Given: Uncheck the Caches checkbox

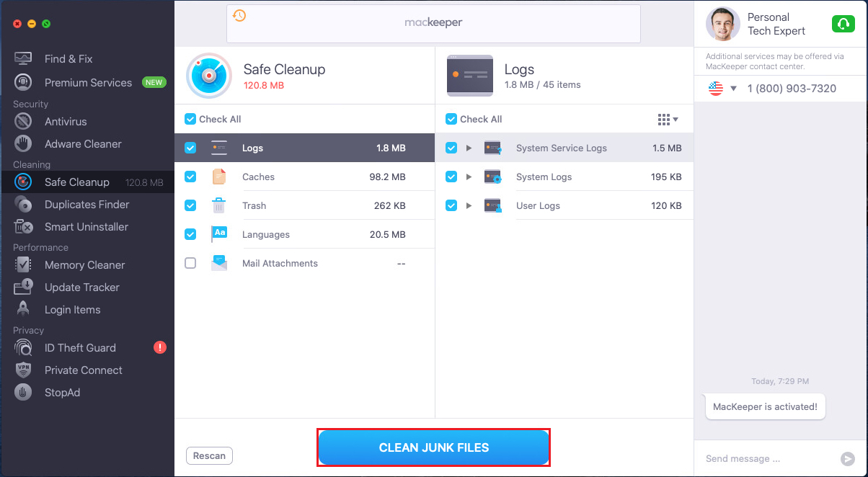Looking at the screenshot, I should click(190, 177).
